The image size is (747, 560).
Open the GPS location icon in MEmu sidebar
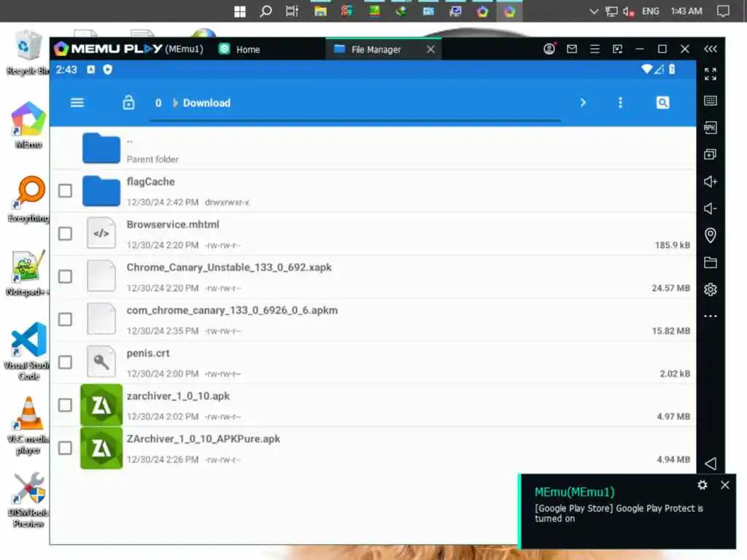(711, 236)
